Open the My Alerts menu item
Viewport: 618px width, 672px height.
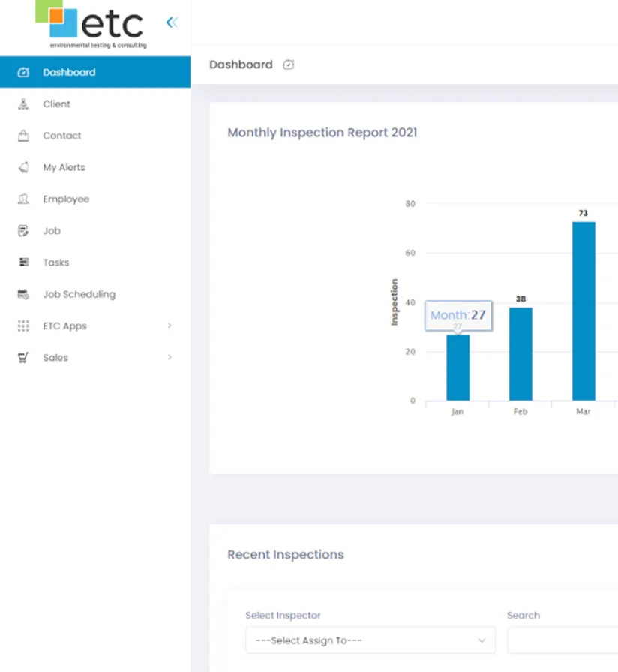point(64,167)
